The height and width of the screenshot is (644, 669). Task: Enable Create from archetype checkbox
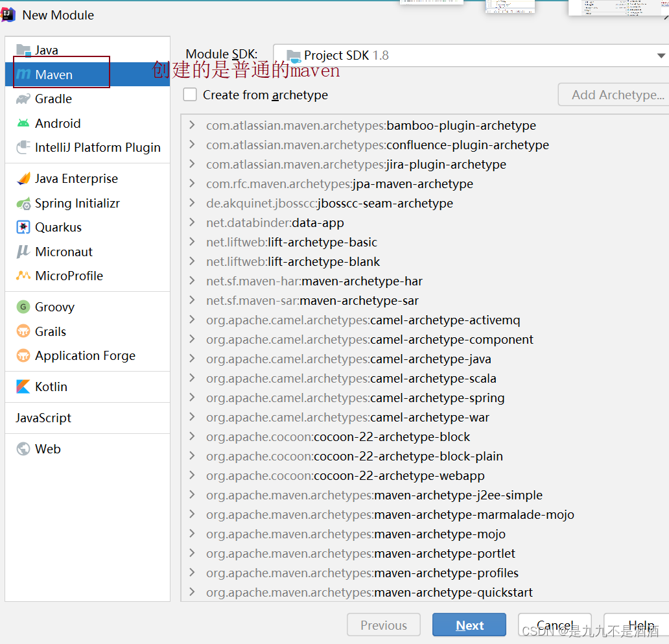click(x=190, y=95)
